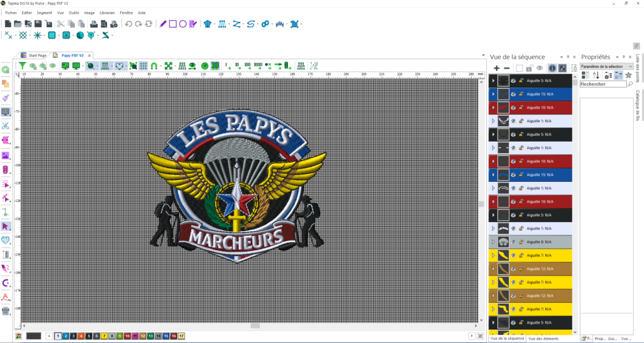Image resolution: width=644 pixels, height=343 pixels.
Task: Select the scissors tool in left sidebar
Action: coord(5,126)
